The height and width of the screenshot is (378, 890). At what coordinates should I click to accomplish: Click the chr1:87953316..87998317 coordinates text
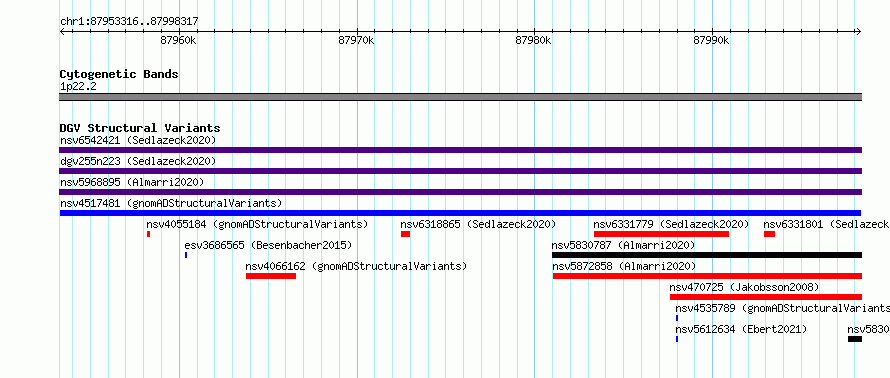(129, 22)
